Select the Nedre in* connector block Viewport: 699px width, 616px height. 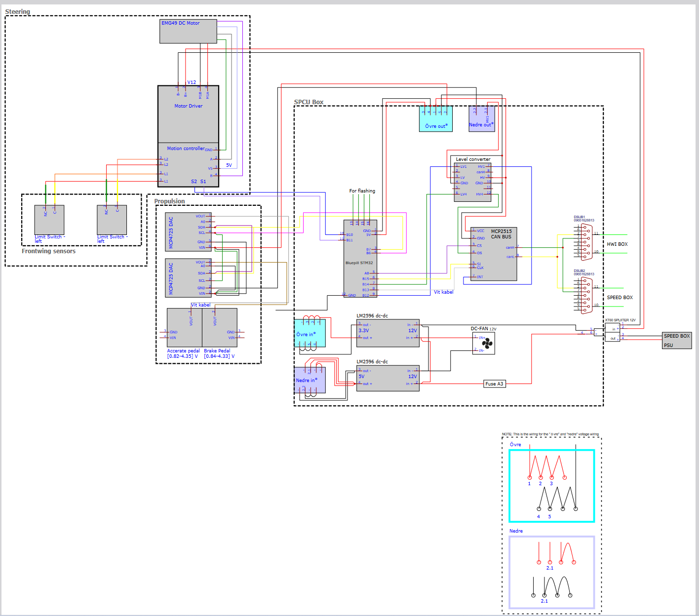coord(310,380)
